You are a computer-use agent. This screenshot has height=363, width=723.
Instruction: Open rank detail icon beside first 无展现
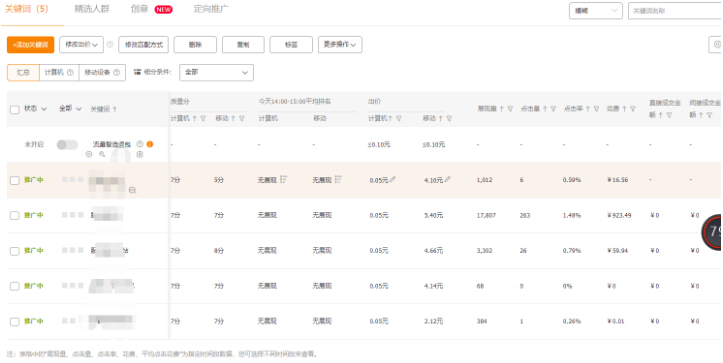pos(284,179)
